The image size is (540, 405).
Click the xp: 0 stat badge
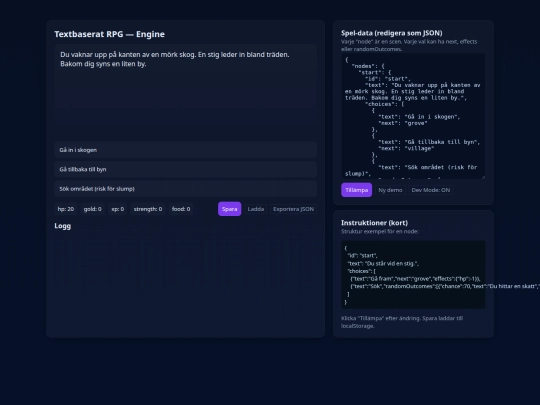[x=117, y=209]
